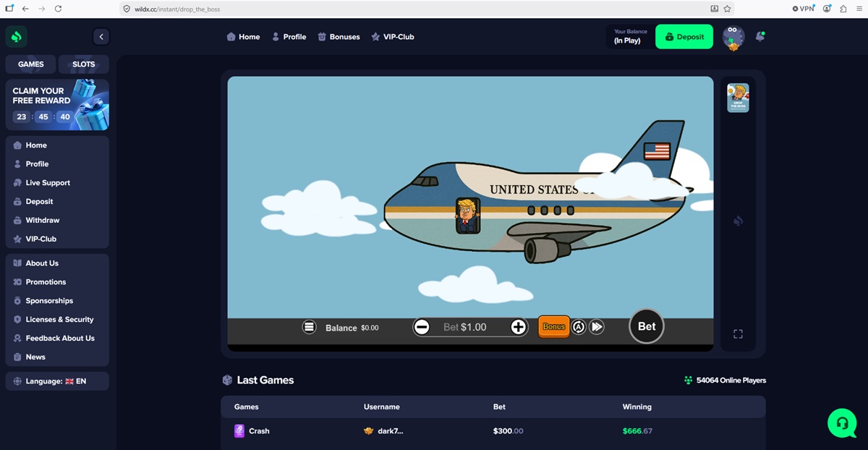The height and width of the screenshot is (450, 868).
Task: Click the site shield icon in the address bar
Action: click(127, 9)
